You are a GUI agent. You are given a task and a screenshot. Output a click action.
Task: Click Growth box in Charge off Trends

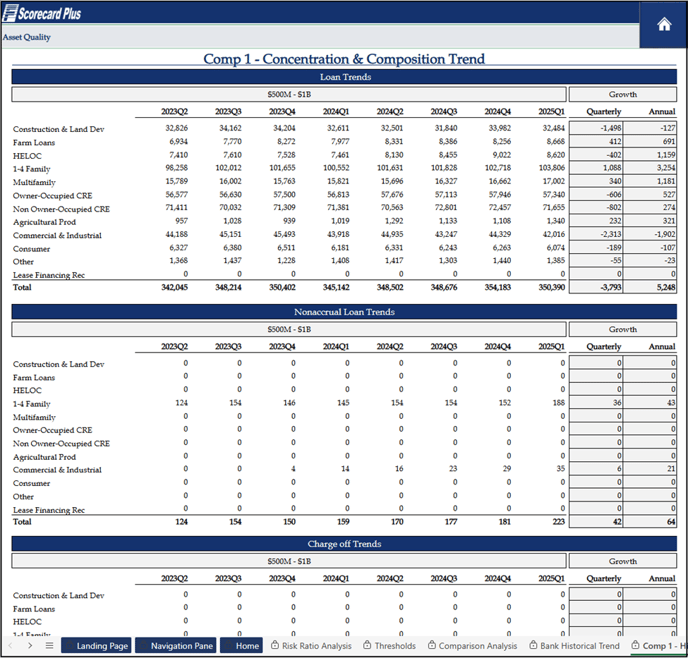(623, 561)
